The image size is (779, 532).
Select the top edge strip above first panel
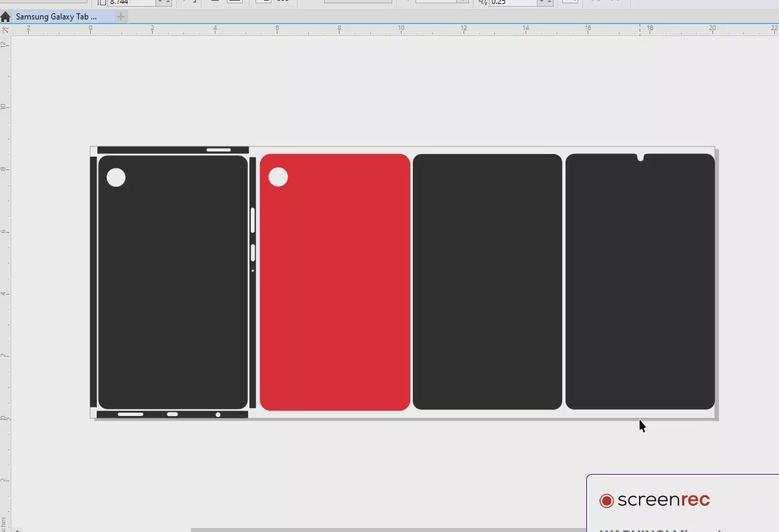pos(153,150)
